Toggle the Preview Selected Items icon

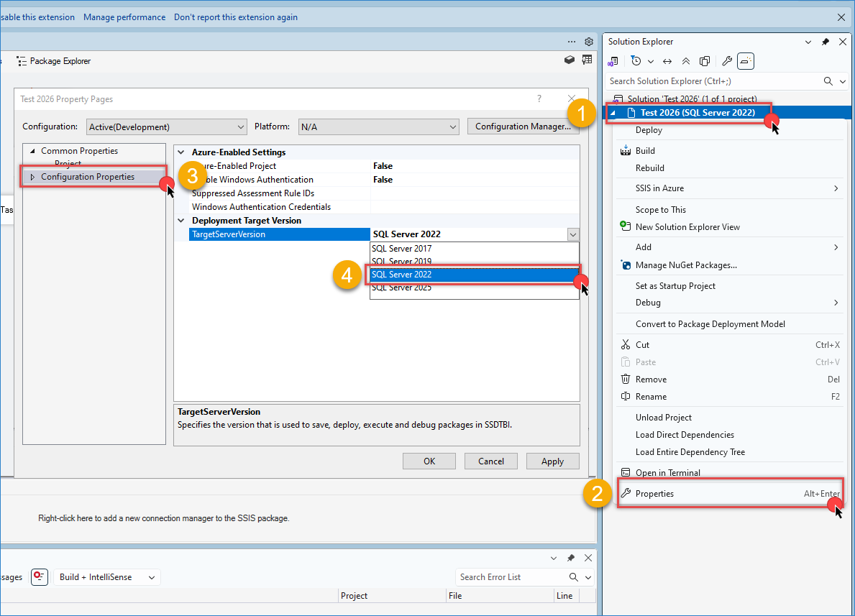click(705, 61)
